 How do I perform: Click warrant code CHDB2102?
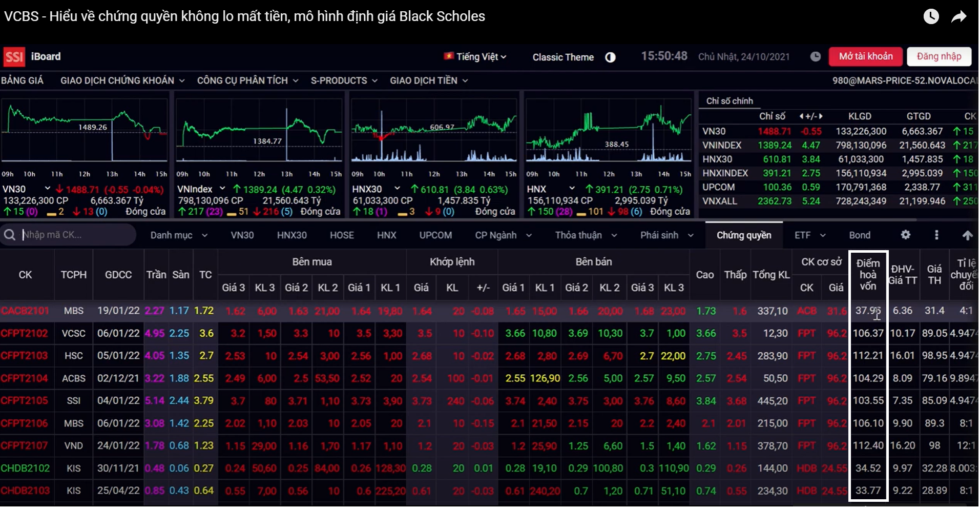point(26,468)
